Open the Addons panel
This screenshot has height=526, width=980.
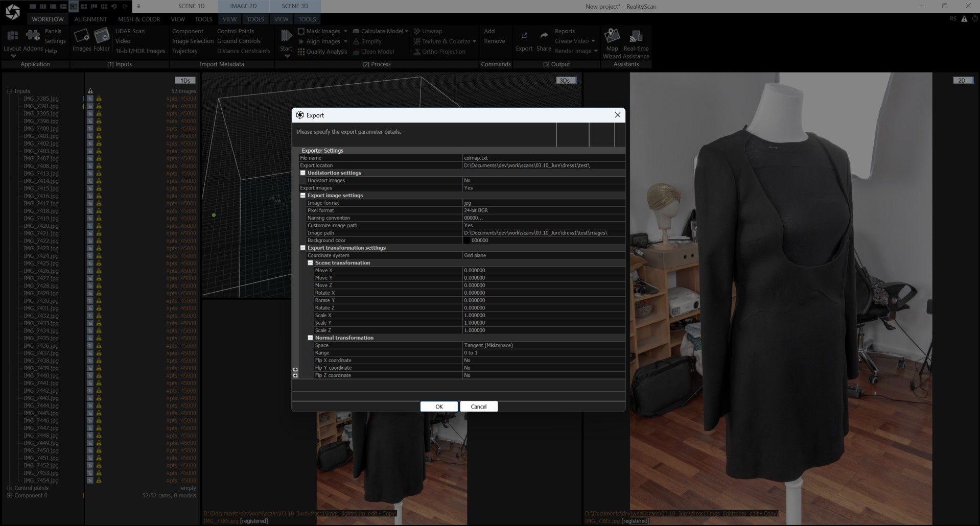(32, 36)
